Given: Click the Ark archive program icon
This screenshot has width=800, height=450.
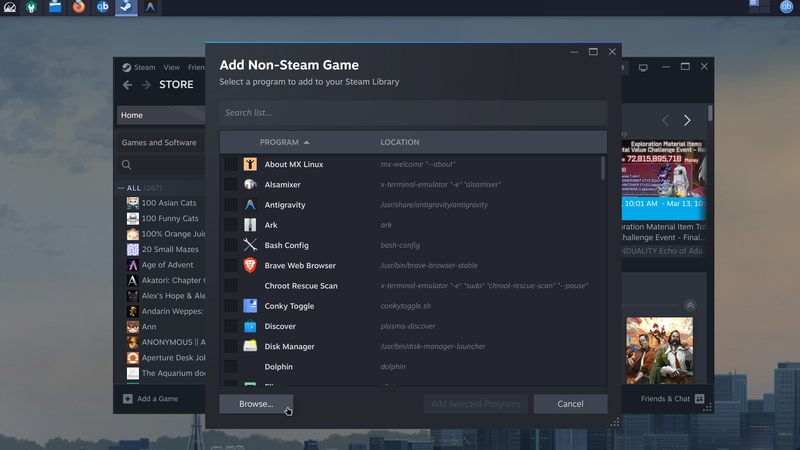Looking at the screenshot, I should click(x=250, y=224).
